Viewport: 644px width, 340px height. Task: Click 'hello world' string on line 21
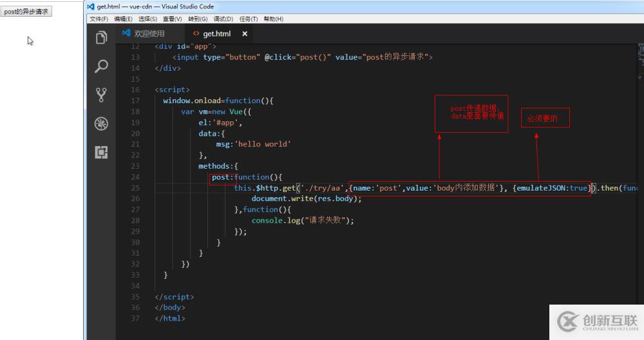[x=263, y=144]
